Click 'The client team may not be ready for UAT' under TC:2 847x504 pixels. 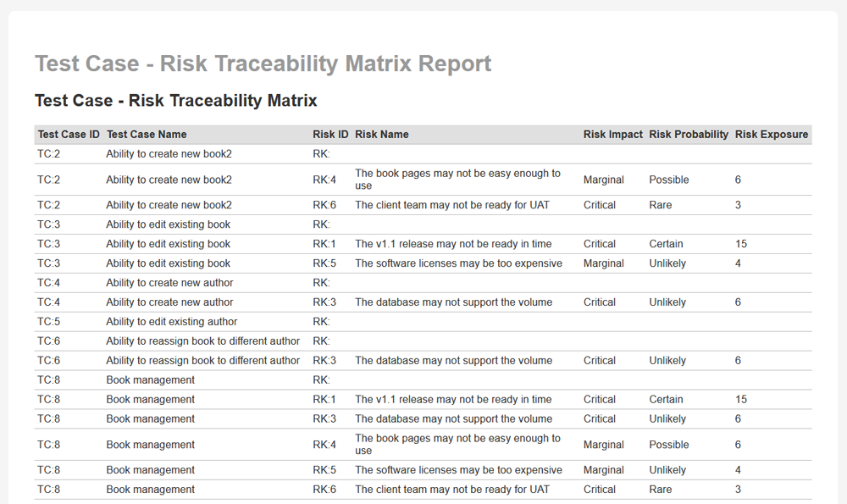[x=451, y=205]
